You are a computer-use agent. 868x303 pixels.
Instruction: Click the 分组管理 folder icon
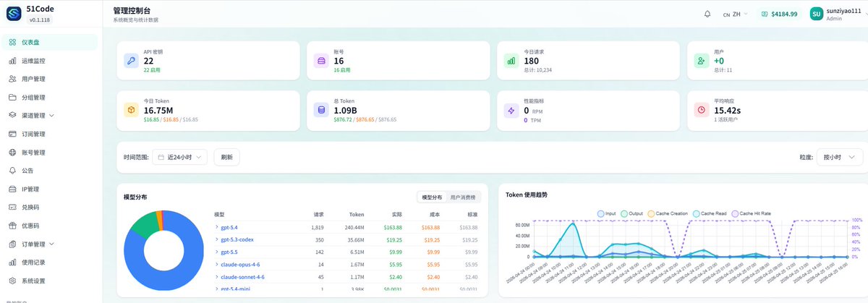tap(12, 98)
